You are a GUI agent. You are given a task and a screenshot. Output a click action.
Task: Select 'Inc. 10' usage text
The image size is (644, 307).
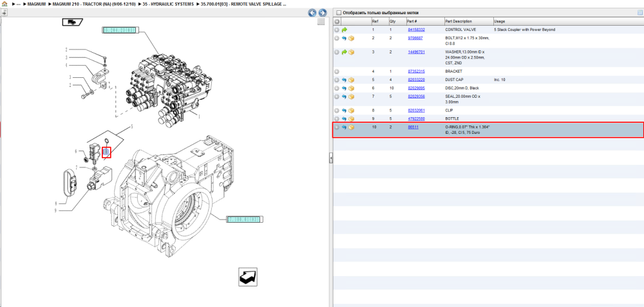[500, 80]
